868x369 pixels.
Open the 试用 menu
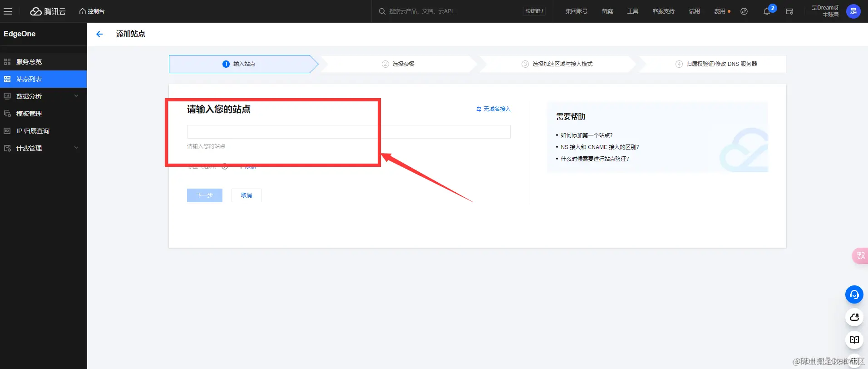pos(695,11)
